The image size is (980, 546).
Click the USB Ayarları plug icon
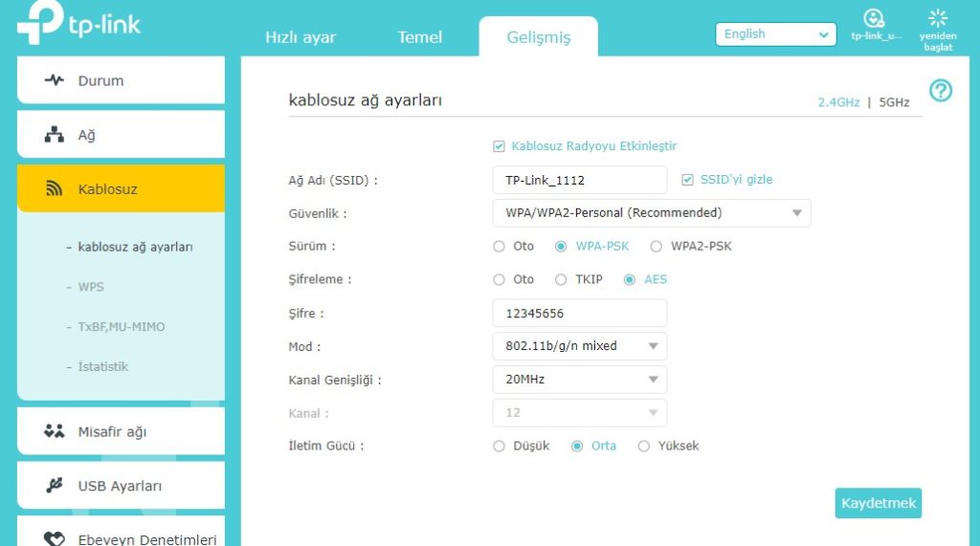[x=55, y=486]
